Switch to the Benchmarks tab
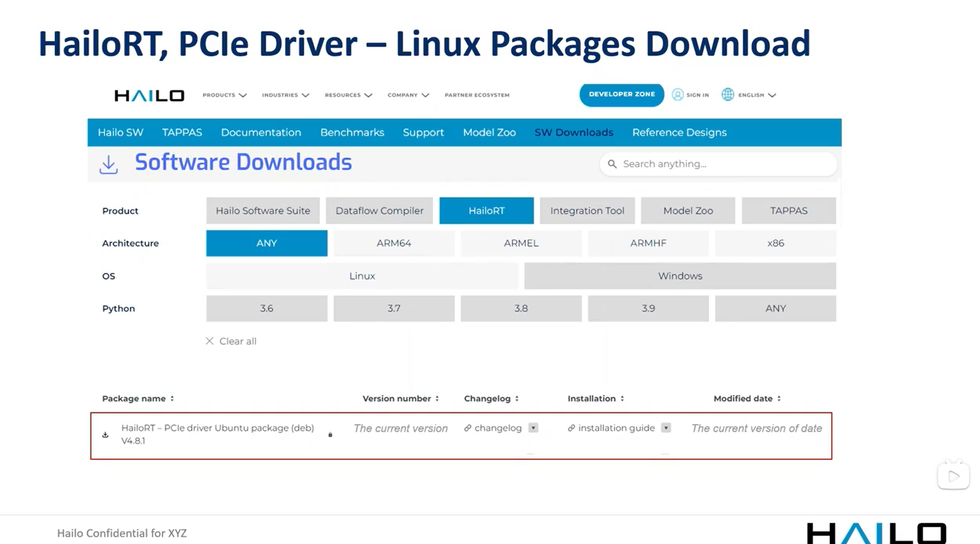 click(352, 133)
